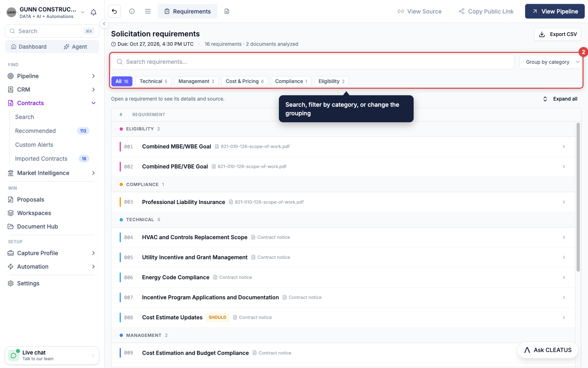The height and width of the screenshot is (368, 588).
Task: Click the Live chat bubble icon
Action: (x=13, y=355)
